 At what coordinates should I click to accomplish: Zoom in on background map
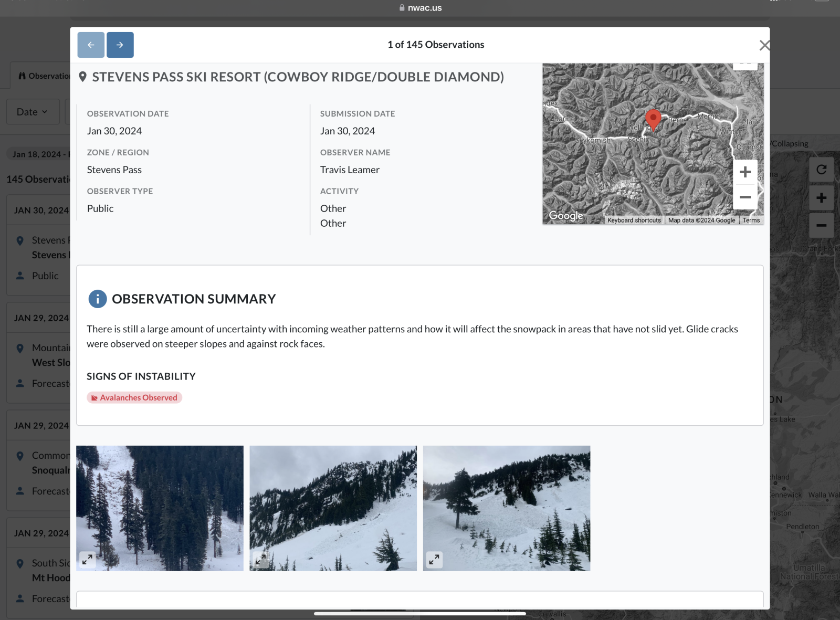coord(821,198)
